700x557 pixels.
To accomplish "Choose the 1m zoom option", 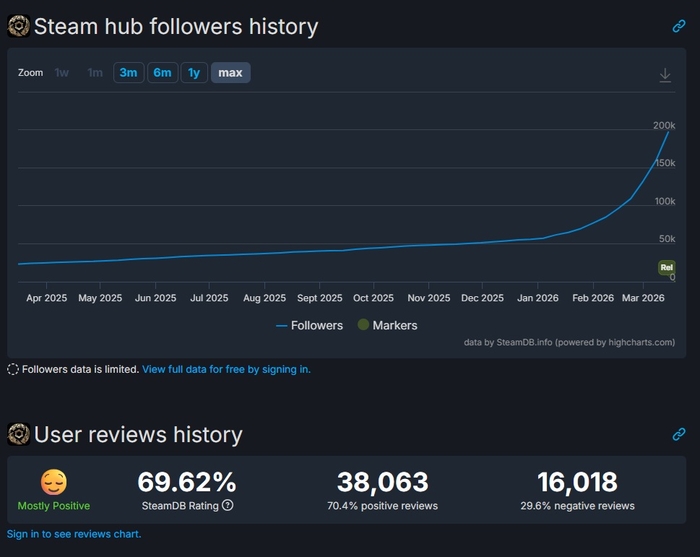I will [x=95, y=73].
